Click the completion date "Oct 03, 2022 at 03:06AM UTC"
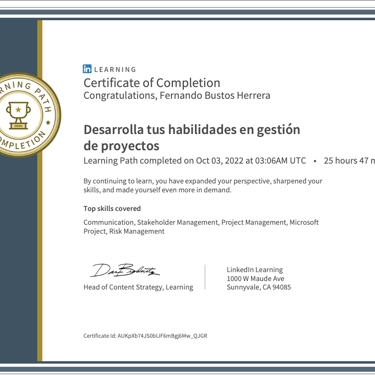Image resolution: width=375 pixels, height=375 pixels. pos(251,161)
